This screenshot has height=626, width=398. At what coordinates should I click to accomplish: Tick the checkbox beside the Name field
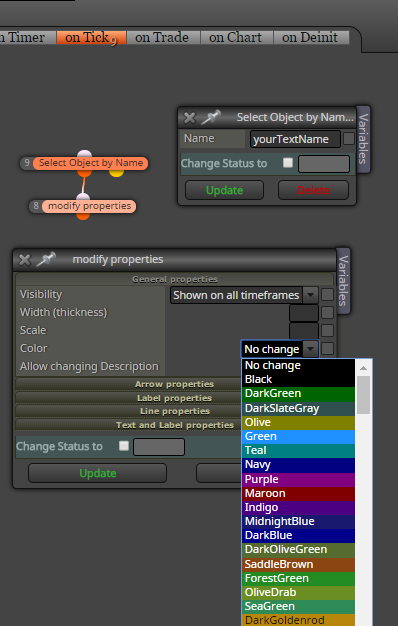coord(348,139)
